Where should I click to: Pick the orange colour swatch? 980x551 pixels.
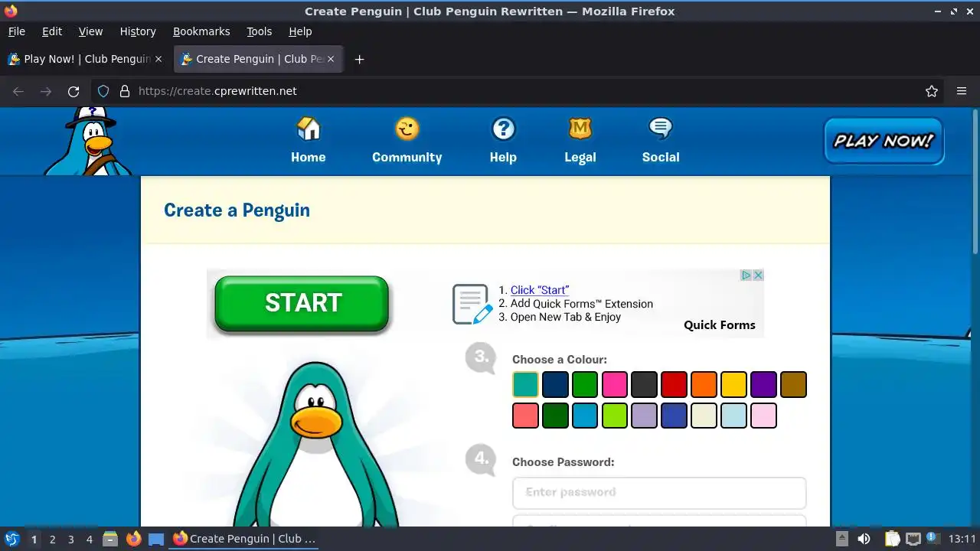(x=704, y=384)
